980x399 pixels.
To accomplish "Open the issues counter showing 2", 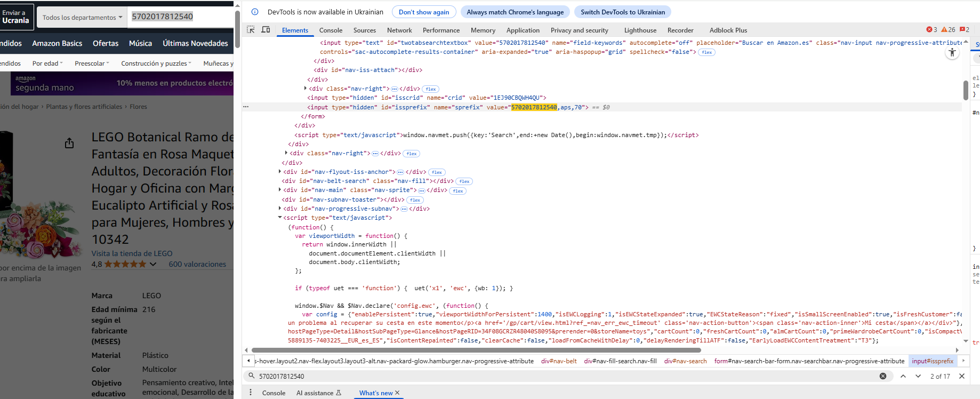I will tap(965, 30).
